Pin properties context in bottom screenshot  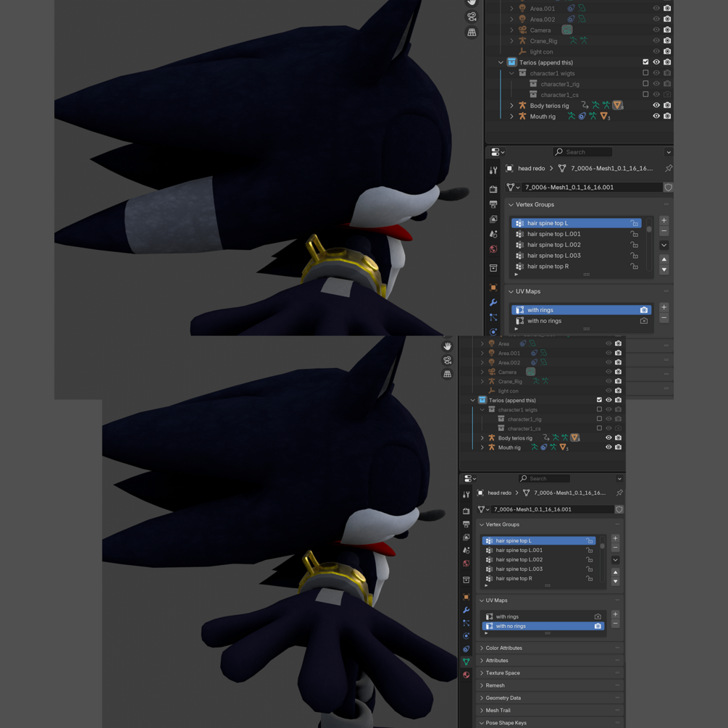(x=619, y=493)
